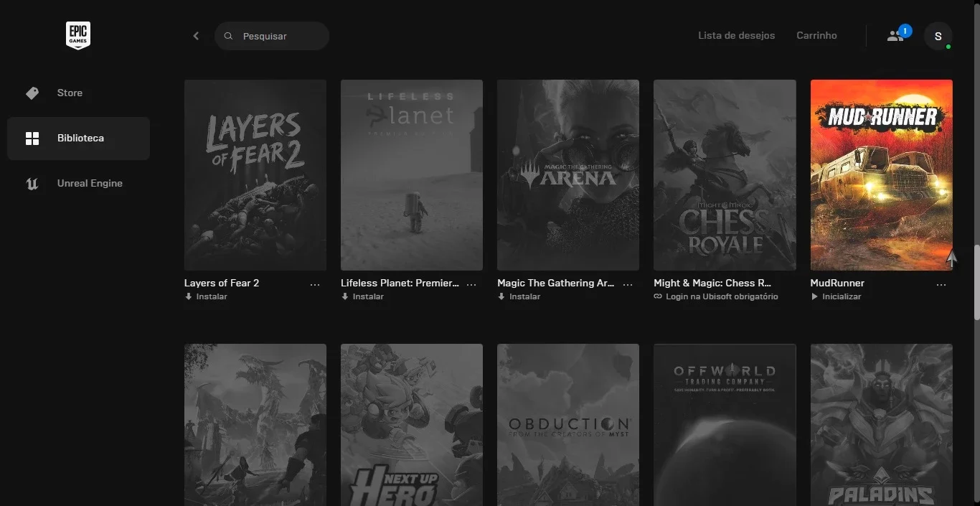Click the magnifier icon in search
This screenshot has width=980, height=506.
coord(228,36)
